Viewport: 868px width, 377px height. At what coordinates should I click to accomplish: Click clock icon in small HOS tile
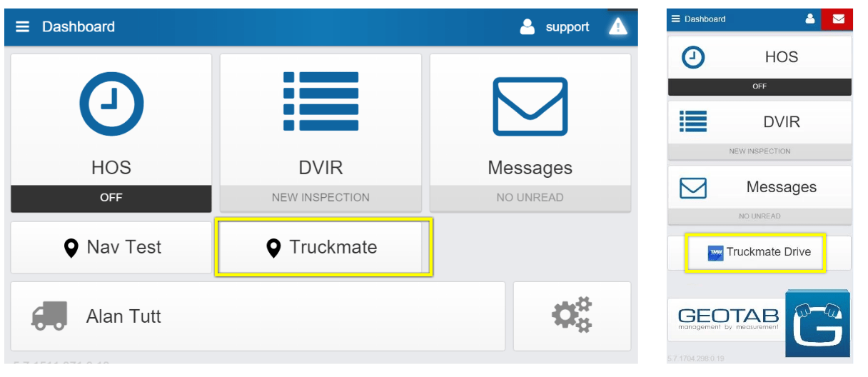[693, 58]
